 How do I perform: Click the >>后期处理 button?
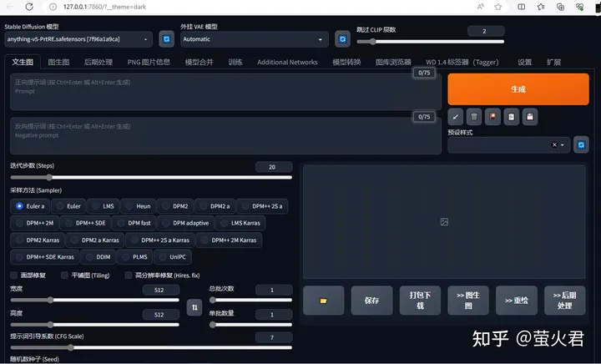[x=564, y=301]
